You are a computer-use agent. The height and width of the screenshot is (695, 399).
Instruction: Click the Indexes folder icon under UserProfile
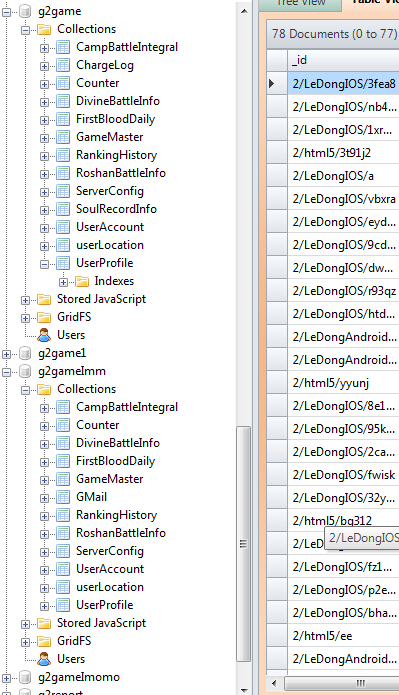pyautogui.click(x=82, y=281)
